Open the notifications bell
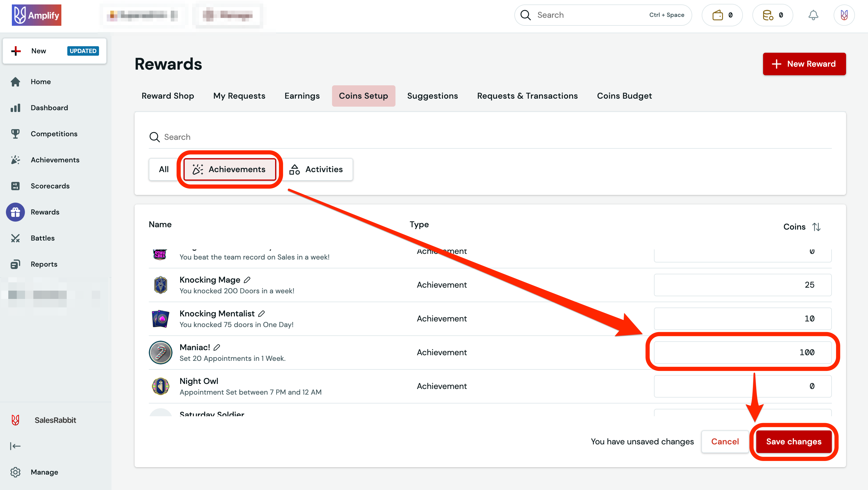This screenshot has height=490, width=868. (813, 15)
